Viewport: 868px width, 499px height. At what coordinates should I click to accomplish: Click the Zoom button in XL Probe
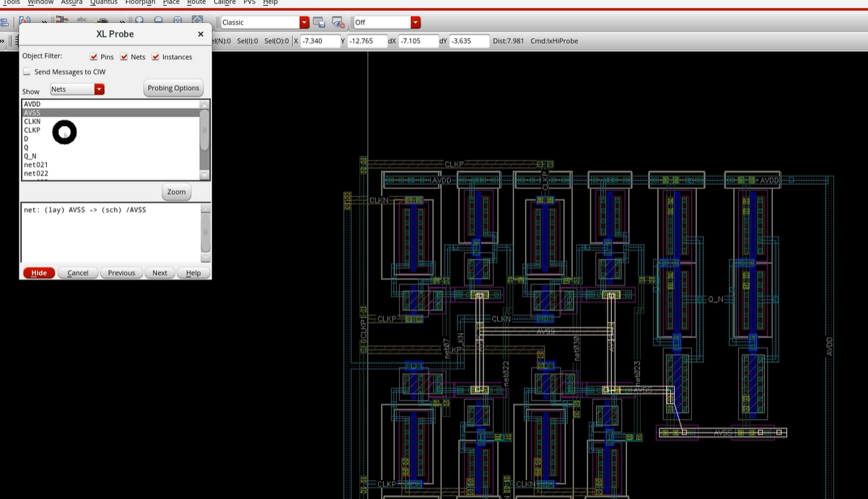(176, 191)
